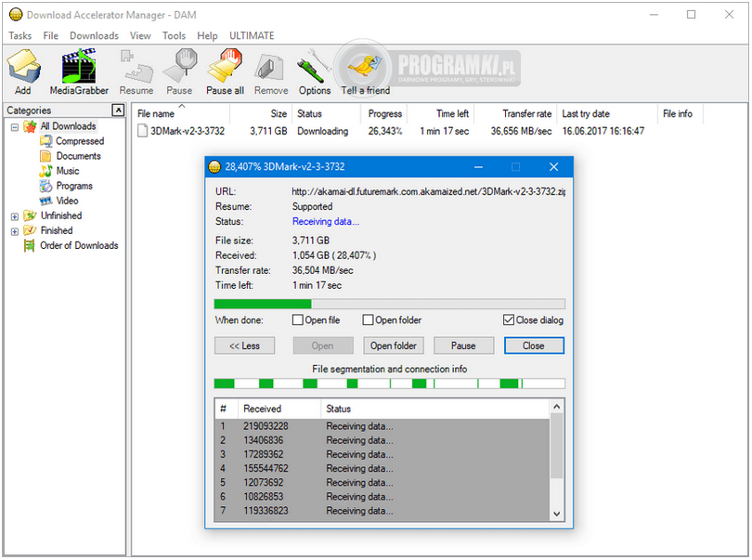Image resolution: width=752 pixels, height=560 pixels.
Task: Expand the Finished tree node
Action: coord(15,231)
